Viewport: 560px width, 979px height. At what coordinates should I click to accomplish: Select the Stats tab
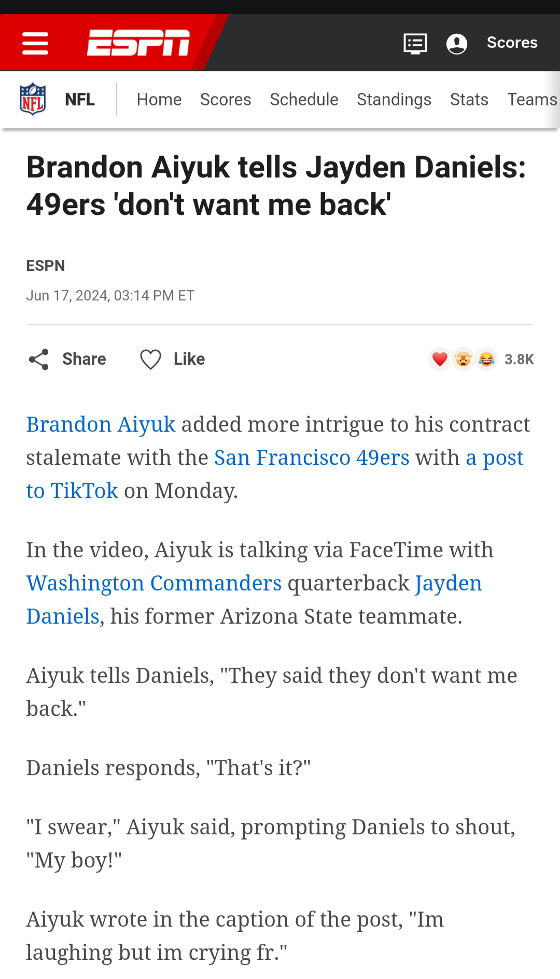pos(469,99)
